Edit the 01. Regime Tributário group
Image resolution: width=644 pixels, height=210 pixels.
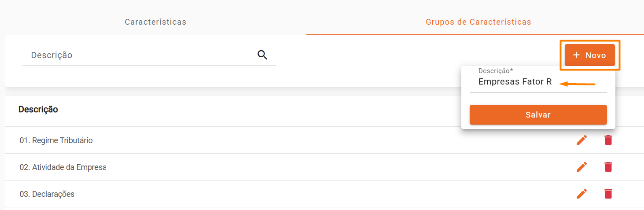pos(582,140)
